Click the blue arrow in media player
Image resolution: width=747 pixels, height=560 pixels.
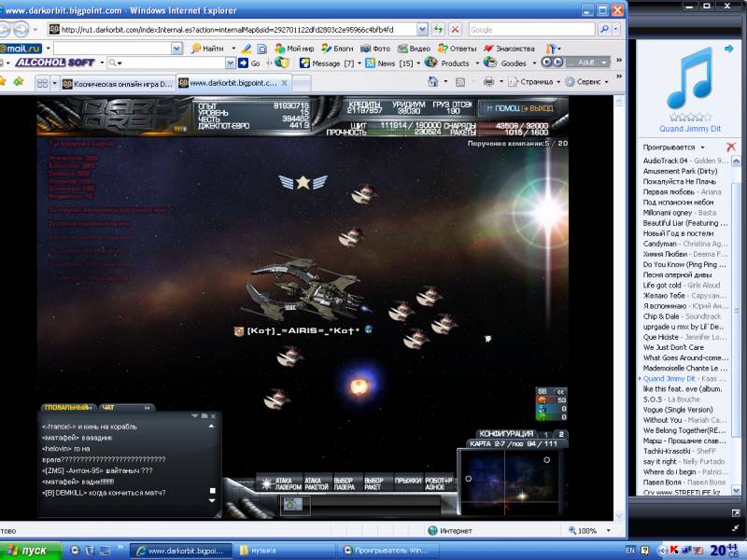728,49
